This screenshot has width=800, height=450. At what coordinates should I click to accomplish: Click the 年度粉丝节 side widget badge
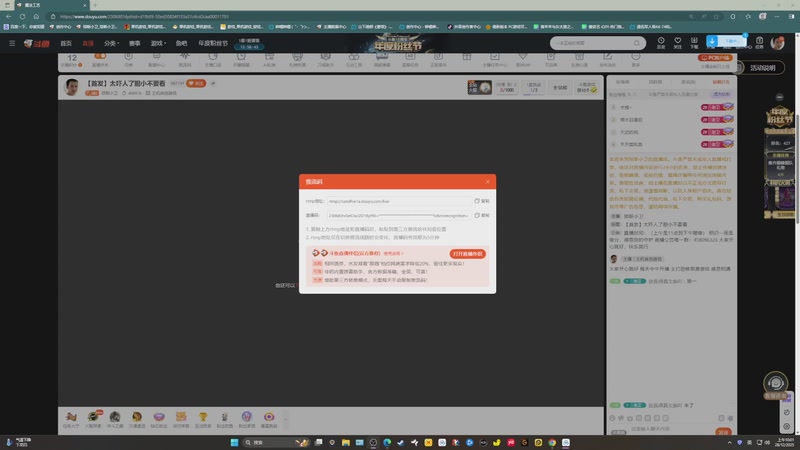click(780, 117)
